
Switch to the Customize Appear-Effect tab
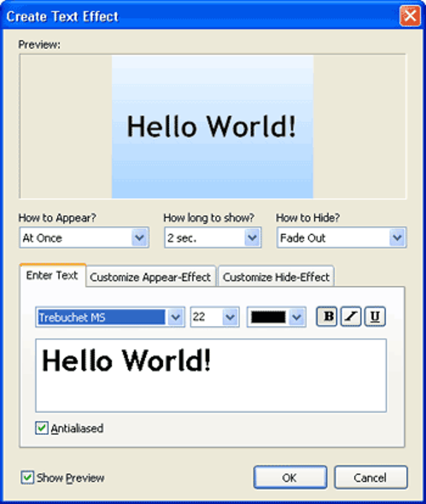tap(150, 276)
